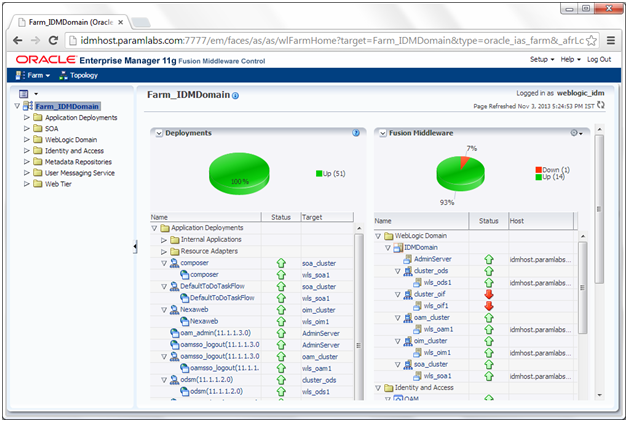Select the Farm_IDMDomain browser tab
Viewport: 628px width, 422px height.
click(x=70, y=22)
